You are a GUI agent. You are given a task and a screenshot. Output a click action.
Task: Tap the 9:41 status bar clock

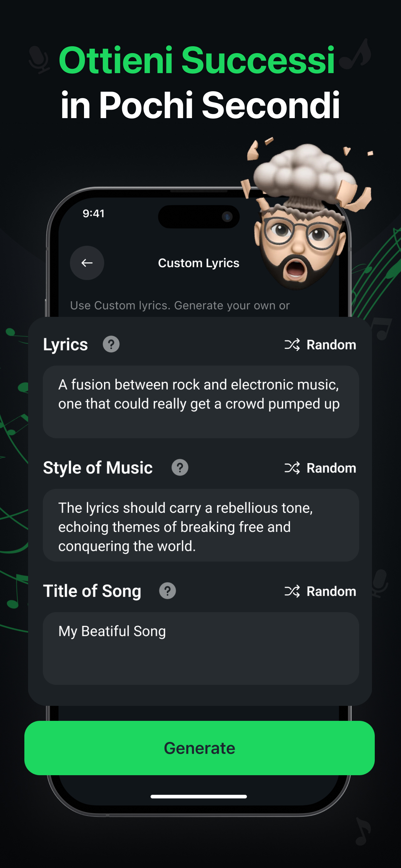94,214
